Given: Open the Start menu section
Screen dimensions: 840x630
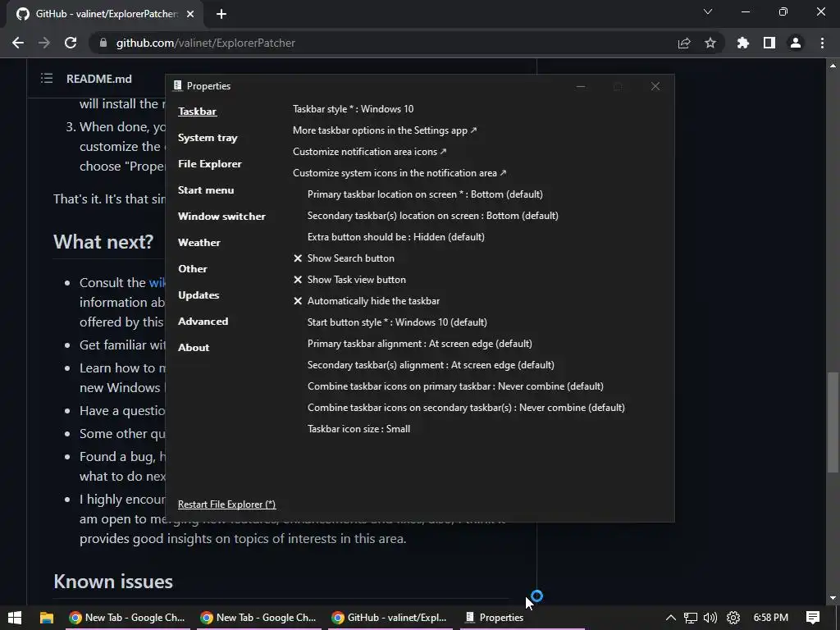Looking at the screenshot, I should coord(206,190).
